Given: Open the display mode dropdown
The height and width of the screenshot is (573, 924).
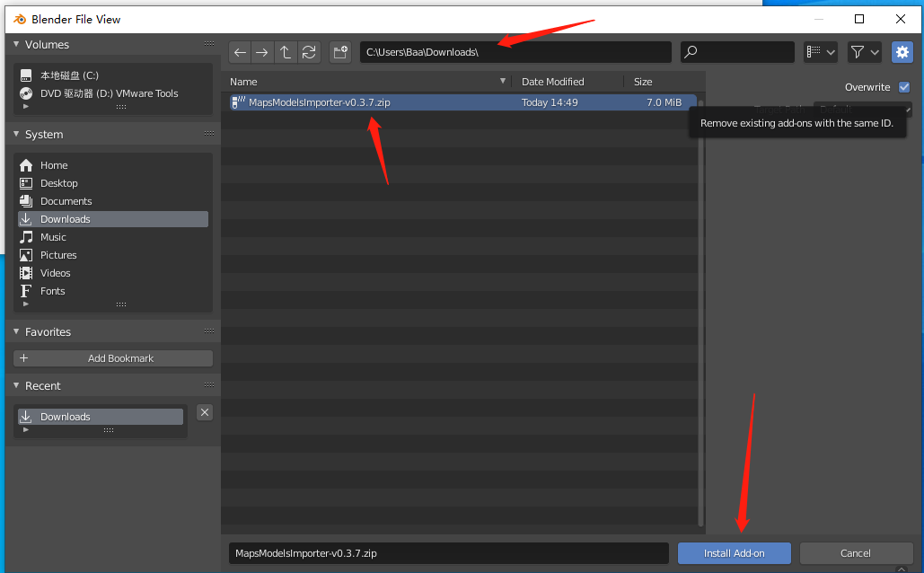Looking at the screenshot, I should point(821,52).
